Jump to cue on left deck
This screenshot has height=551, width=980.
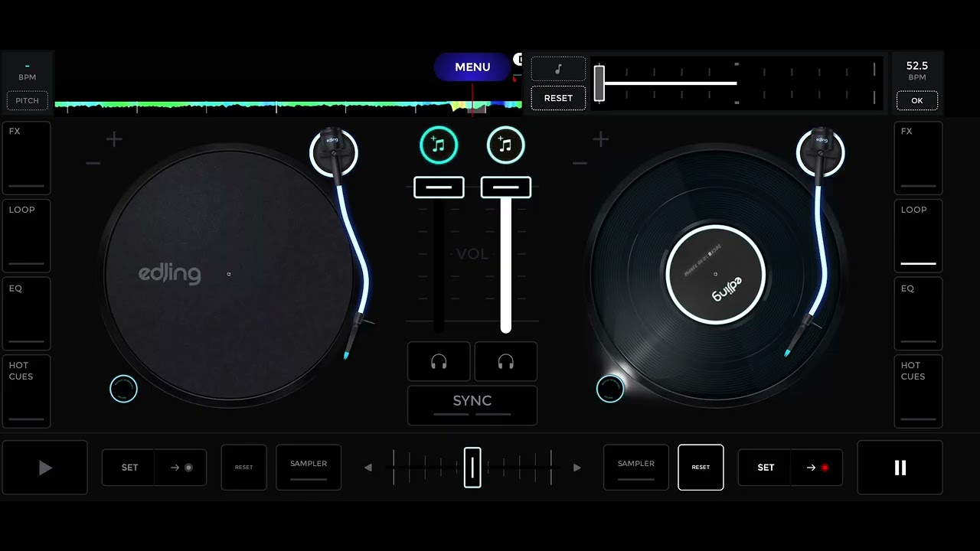coord(181,468)
